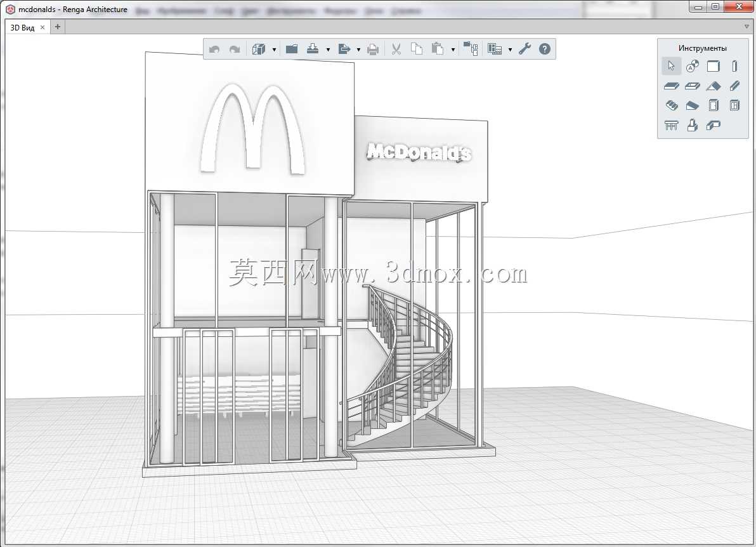Viewport: 756px width, 547px height.
Task: Click the Инструменты panel title
Action: coord(703,48)
